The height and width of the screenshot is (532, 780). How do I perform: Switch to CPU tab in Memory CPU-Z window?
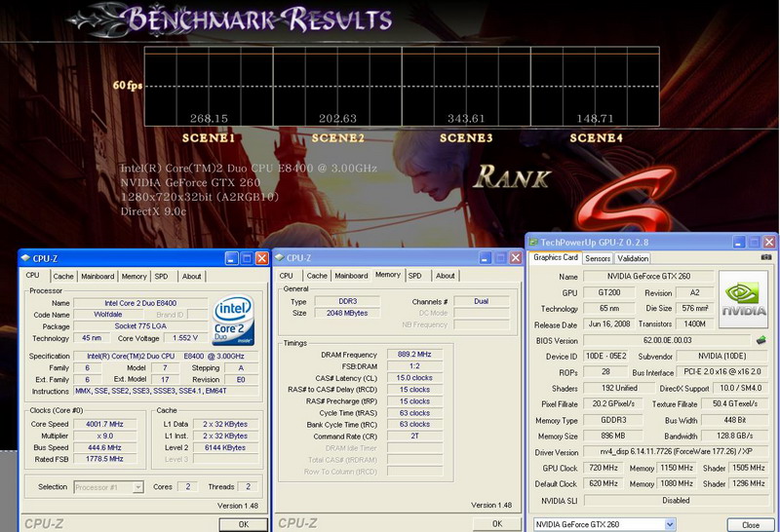click(x=286, y=276)
